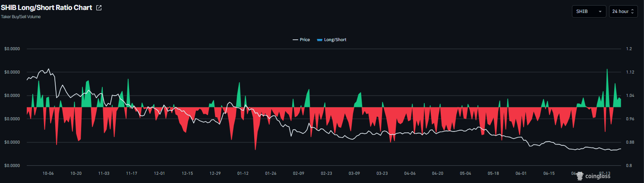Click the 0.88 ratio axis value

(630, 142)
